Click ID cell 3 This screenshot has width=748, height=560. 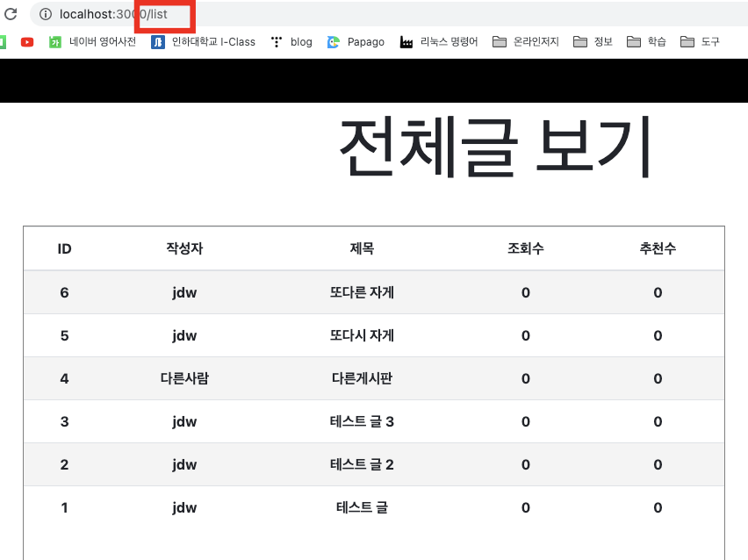(64, 421)
